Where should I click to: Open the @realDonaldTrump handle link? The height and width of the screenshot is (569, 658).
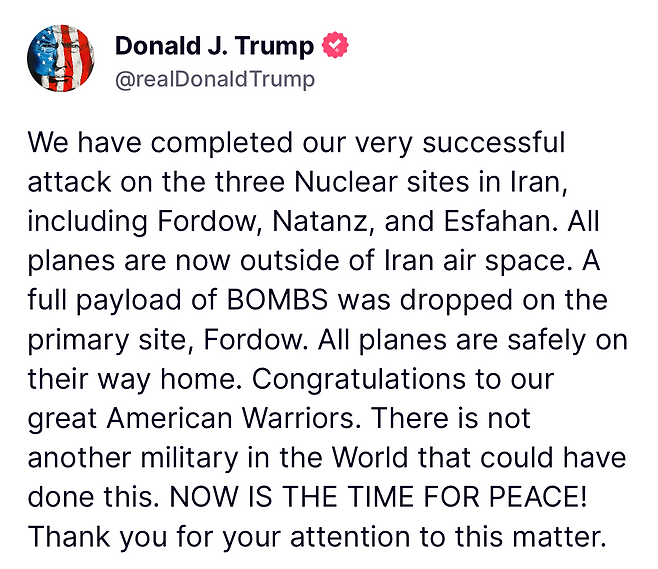(215, 79)
